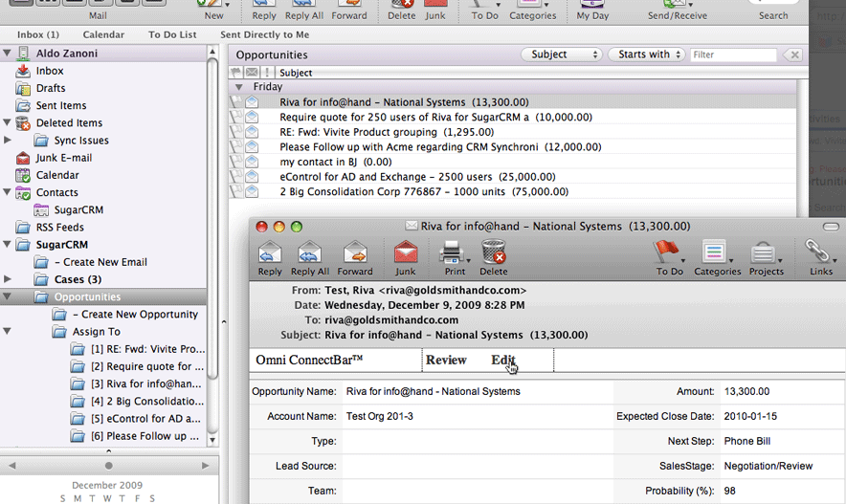The height and width of the screenshot is (504, 846).
Task: Delete the opened message via trash icon
Action: click(x=494, y=254)
